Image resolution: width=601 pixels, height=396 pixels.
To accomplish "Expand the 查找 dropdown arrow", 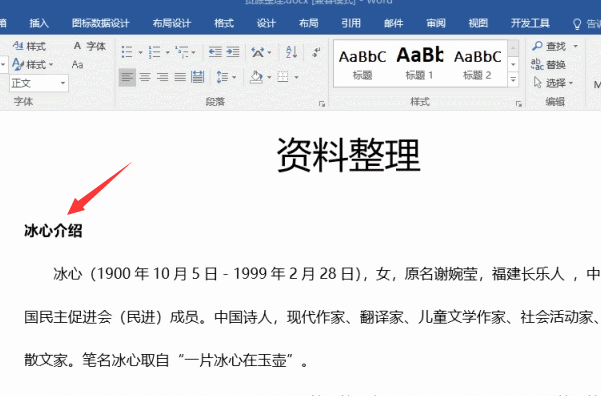I will click(575, 46).
